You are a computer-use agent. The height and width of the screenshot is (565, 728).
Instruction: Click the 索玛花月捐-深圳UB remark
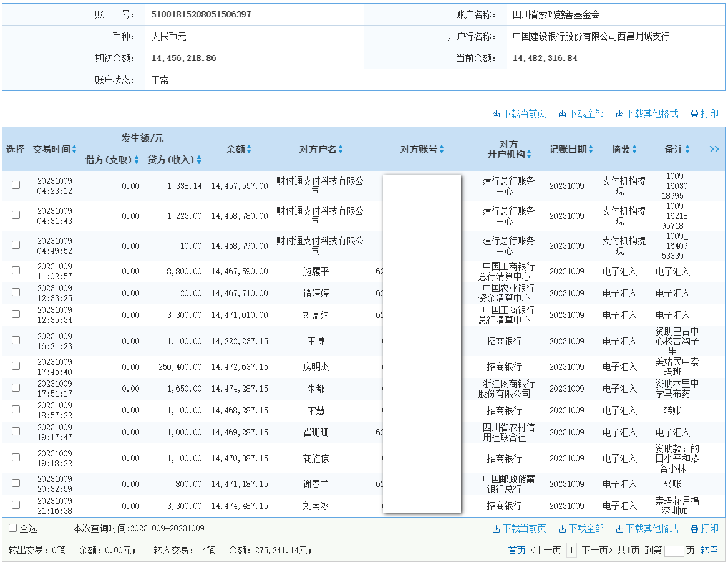point(676,506)
